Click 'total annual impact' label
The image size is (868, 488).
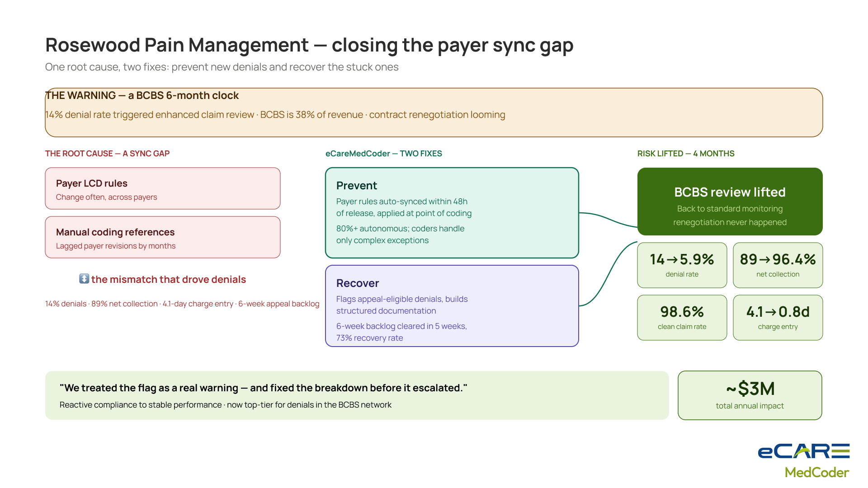pyautogui.click(x=750, y=406)
